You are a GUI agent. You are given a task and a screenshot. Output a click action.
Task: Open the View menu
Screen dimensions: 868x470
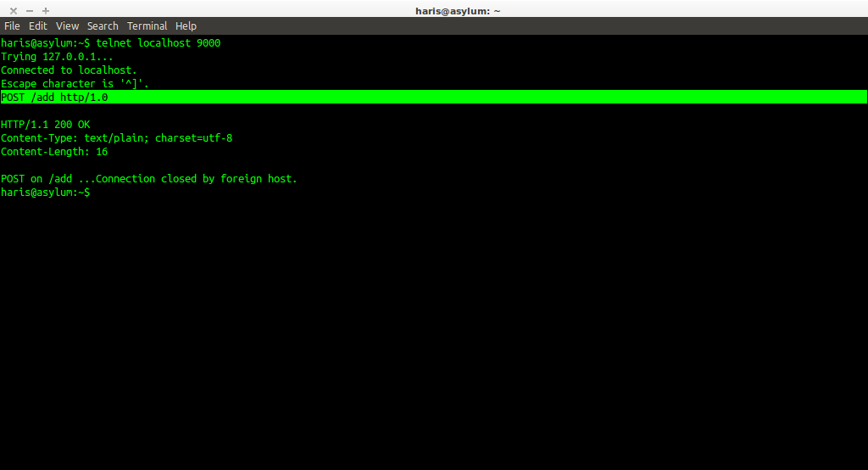(67, 26)
